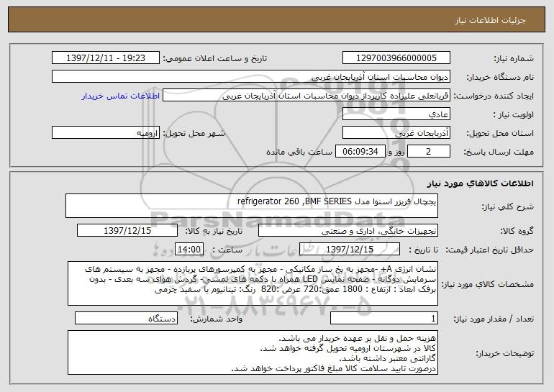The image size is (554, 392).
Task: Click the note line about invoice payment فاکتور
Action: tap(334, 368)
